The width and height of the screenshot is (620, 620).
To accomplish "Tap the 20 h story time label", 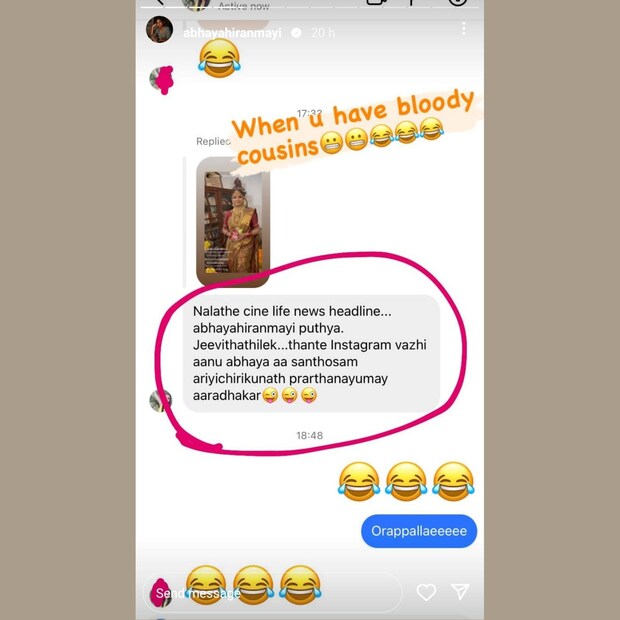I will [x=323, y=33].
